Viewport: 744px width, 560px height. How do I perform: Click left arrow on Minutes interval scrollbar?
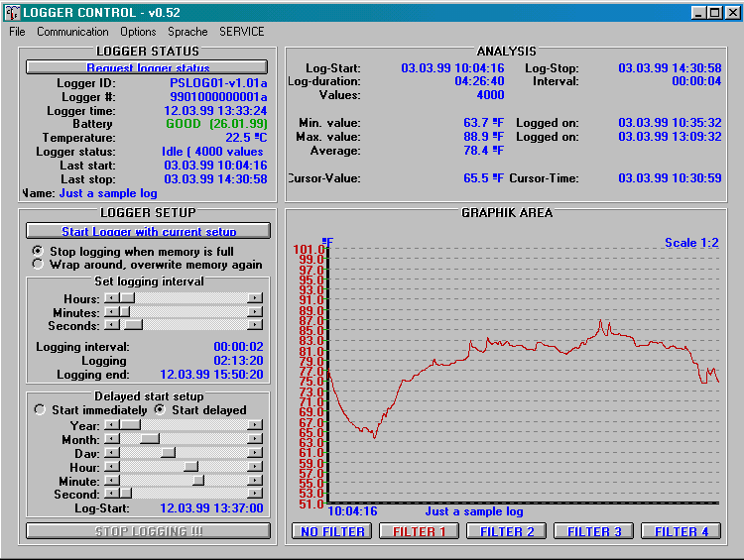coord(112,311)
